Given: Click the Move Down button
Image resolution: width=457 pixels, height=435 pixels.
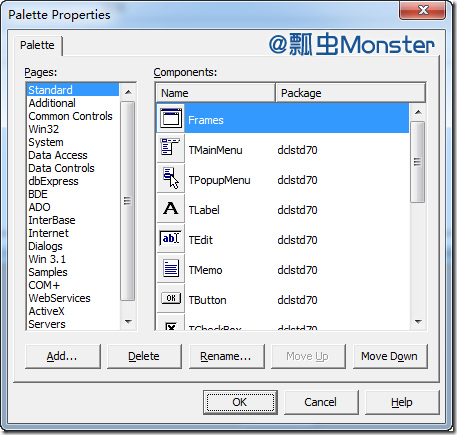Looking at the screenshot, I should tap(390, 356).
